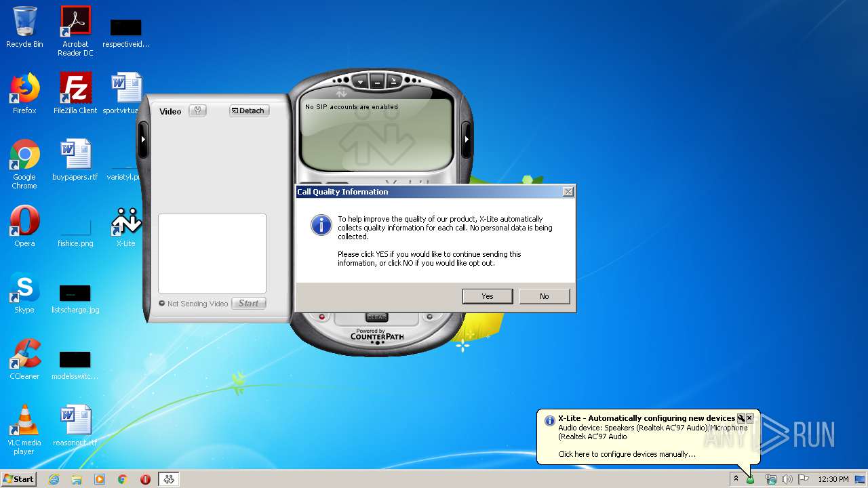Show hidden tray icons chevron

(x=736, y=479)
